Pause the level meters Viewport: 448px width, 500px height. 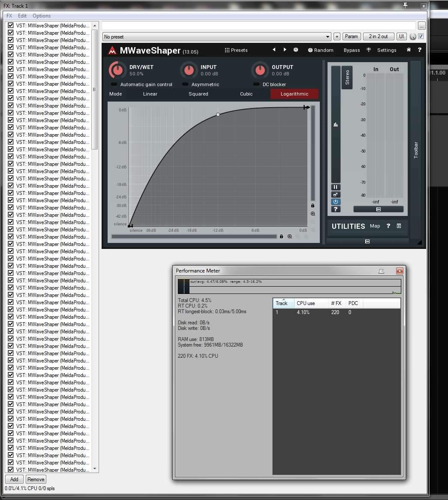335,187
